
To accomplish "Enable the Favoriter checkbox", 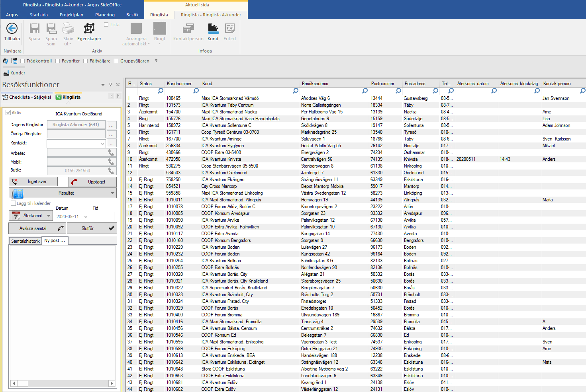I will [58, 61].
